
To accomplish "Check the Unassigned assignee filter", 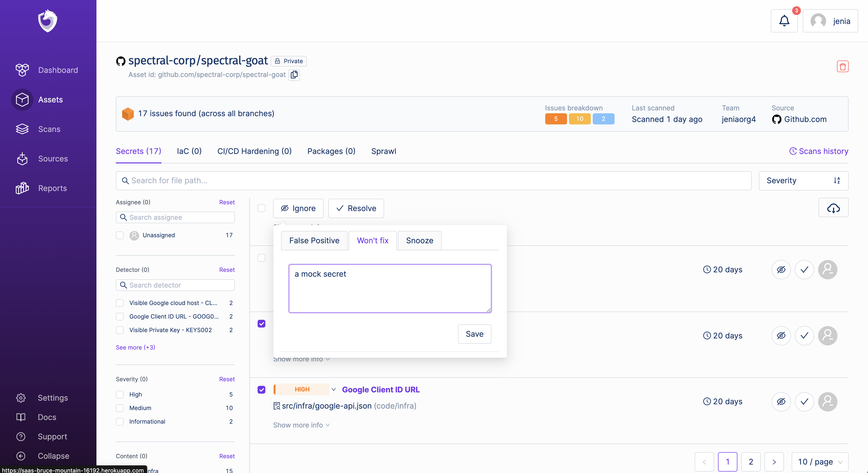I will click(120, 235).
